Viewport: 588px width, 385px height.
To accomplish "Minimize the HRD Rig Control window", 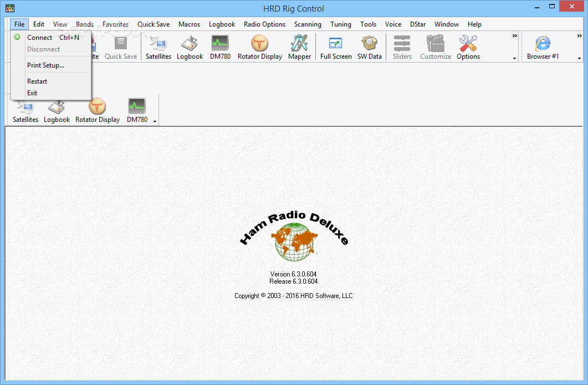I will click(537, 7).
